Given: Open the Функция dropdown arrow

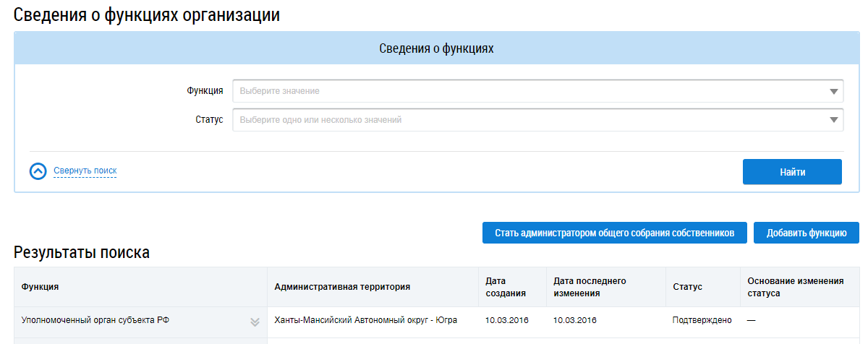Looking at the screenshot, I should (833, 92).
